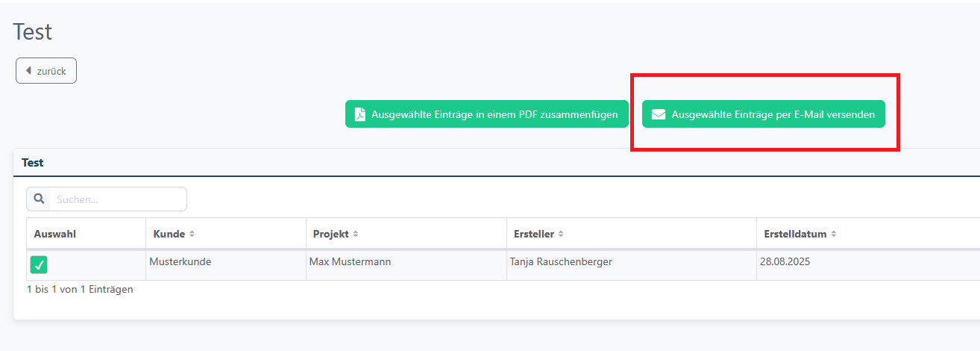Viewport: 980px width, 351px height.
Task: Click the sort arrows beside Kunde
Action: (192, 234)
